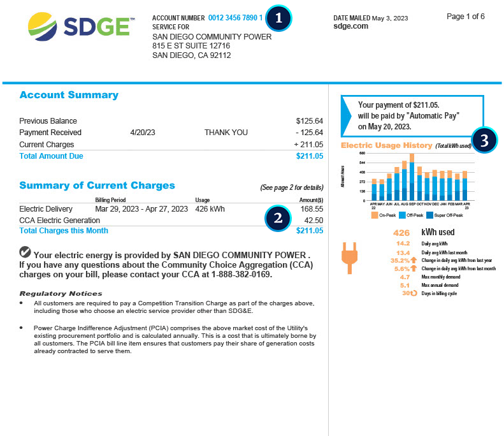Image resolution: width=504 pixels, height=436 pixels.
Task: Click the CCA phone number 1-888-382-0169
Action: (x=245, y=275)
